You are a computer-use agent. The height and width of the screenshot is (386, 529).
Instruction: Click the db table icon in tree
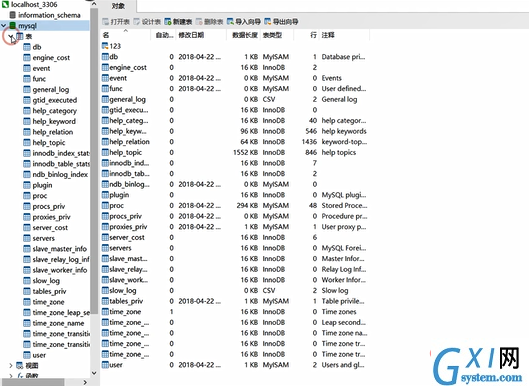pos(27,47)
